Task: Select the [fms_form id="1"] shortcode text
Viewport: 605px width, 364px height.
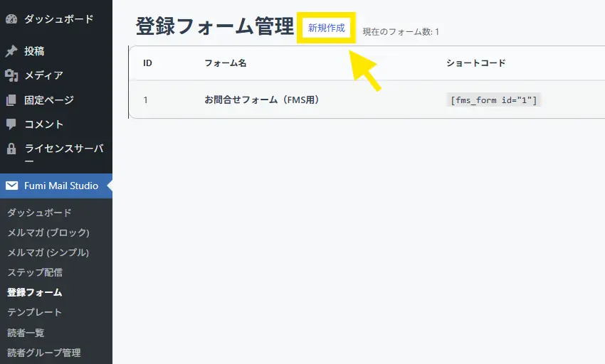Action: click(x=494, y=100)
